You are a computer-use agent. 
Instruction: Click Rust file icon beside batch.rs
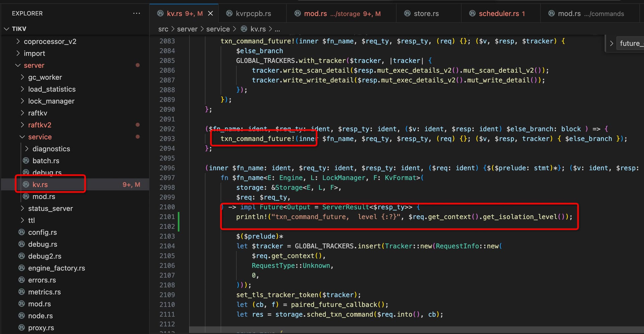(x=26, y=161)
